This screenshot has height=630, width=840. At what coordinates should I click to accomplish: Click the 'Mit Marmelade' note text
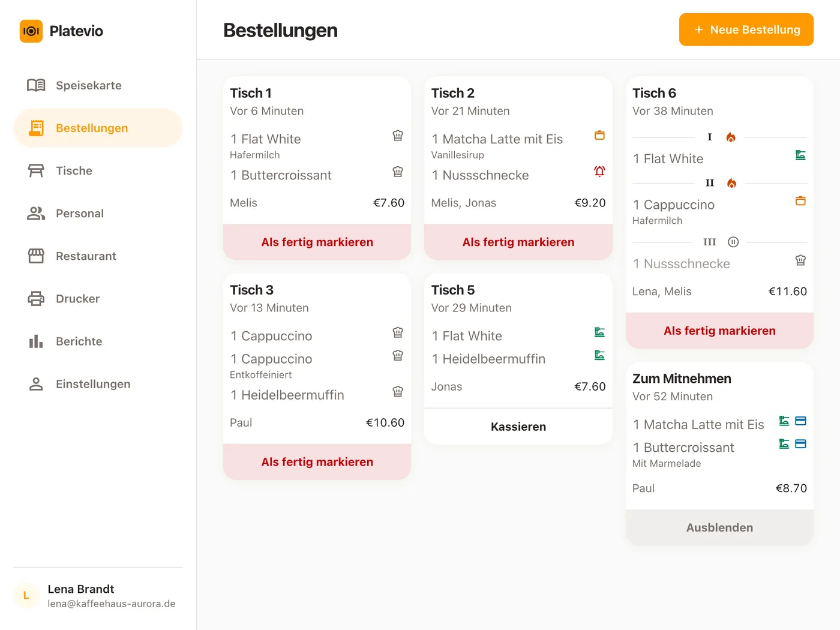(667, 463)
